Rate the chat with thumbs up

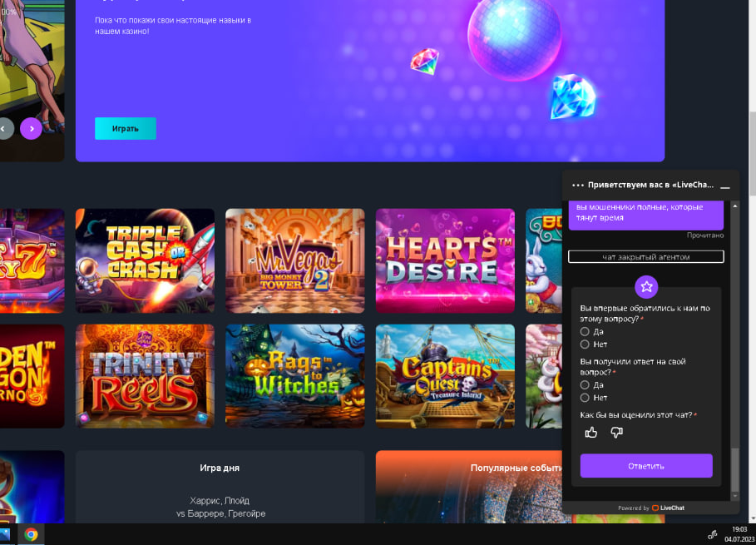pos(591,432)
